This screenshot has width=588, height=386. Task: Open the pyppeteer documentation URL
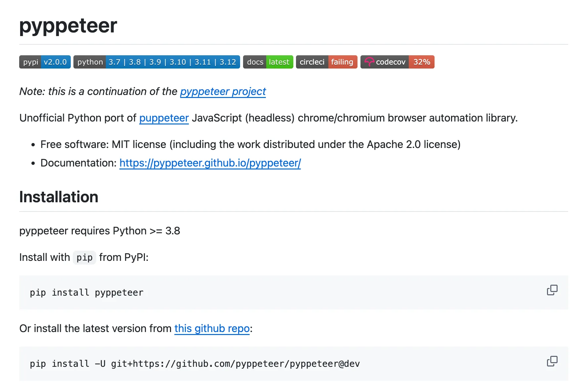(x=210, y=163)
